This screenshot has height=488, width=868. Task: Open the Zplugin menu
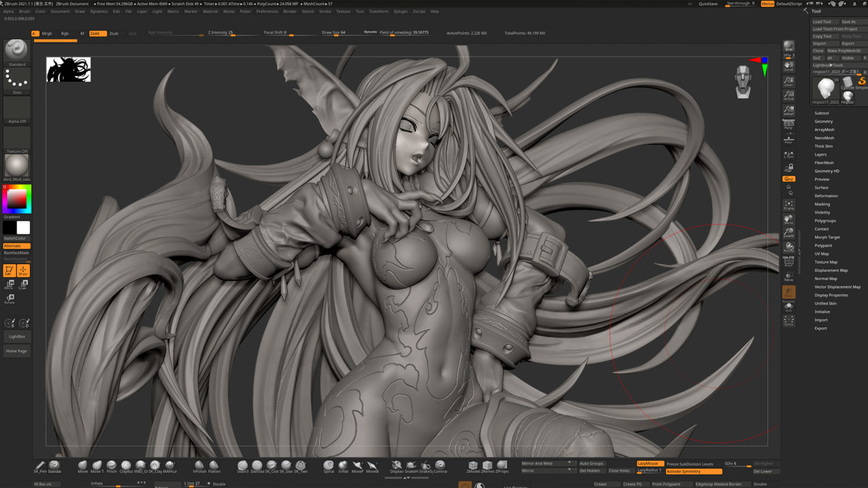click(400, 11)
